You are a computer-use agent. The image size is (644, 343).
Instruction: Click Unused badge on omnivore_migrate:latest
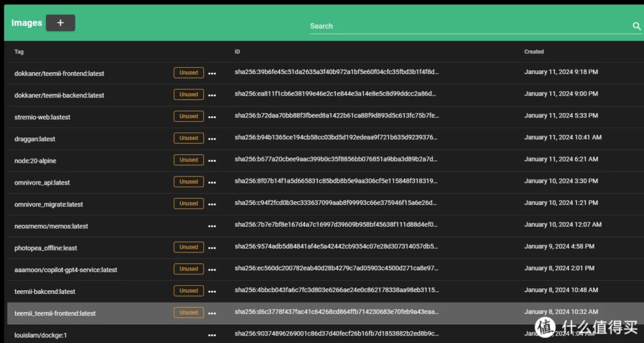[189, 204]
